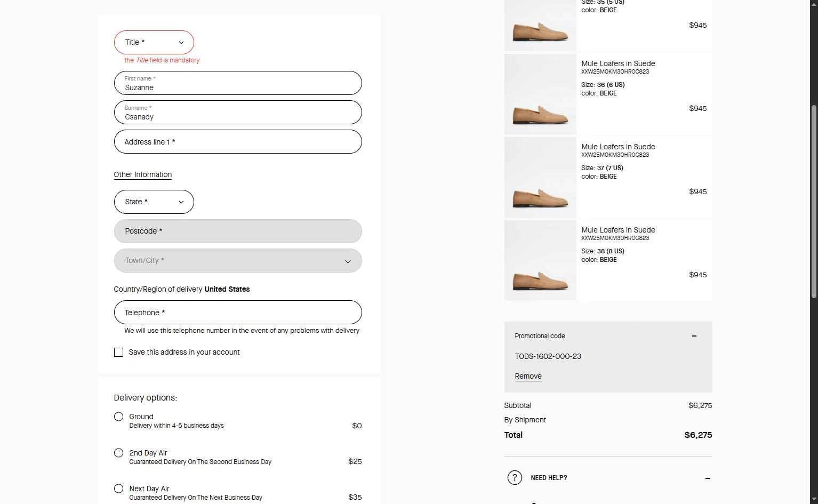Click the First name field with Suzanne
Image resolution: width=818 pixels, height=504 pixels.
(x=238, y=83)
